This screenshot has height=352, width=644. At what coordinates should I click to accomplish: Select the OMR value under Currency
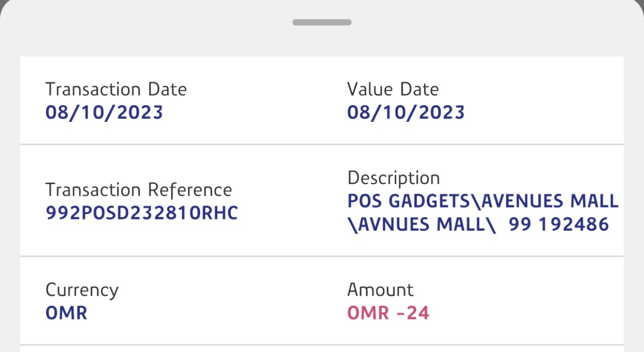click(x=66, y=313)
